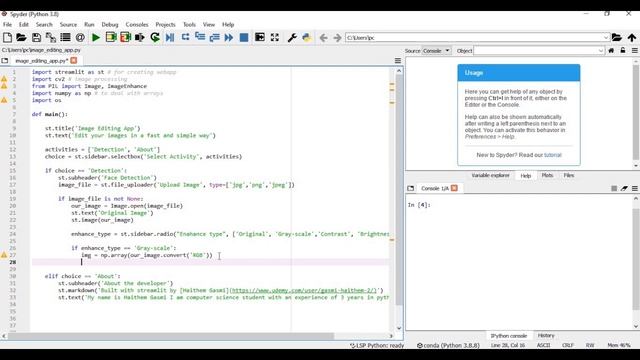Viewport: 640px width, 360px height.
Task: Open the Consoles menu
Action: click(137, 24)
